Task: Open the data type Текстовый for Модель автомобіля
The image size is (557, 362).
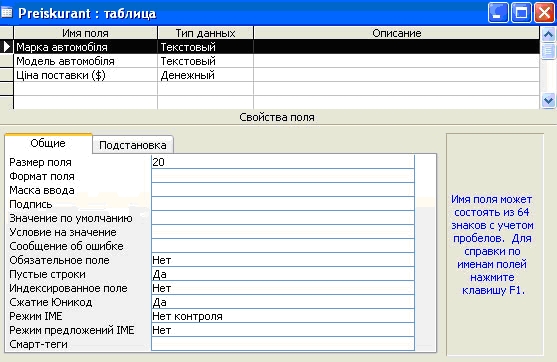Action: tap(205, 61)
